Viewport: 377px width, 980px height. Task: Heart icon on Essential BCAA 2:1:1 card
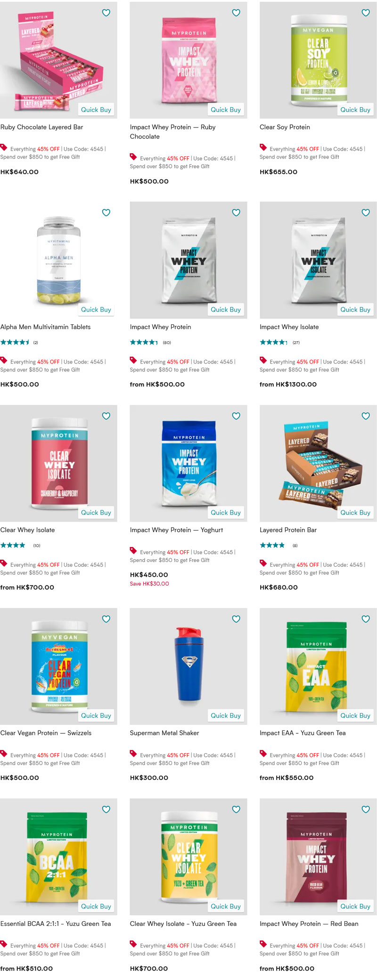pos(106,809)
